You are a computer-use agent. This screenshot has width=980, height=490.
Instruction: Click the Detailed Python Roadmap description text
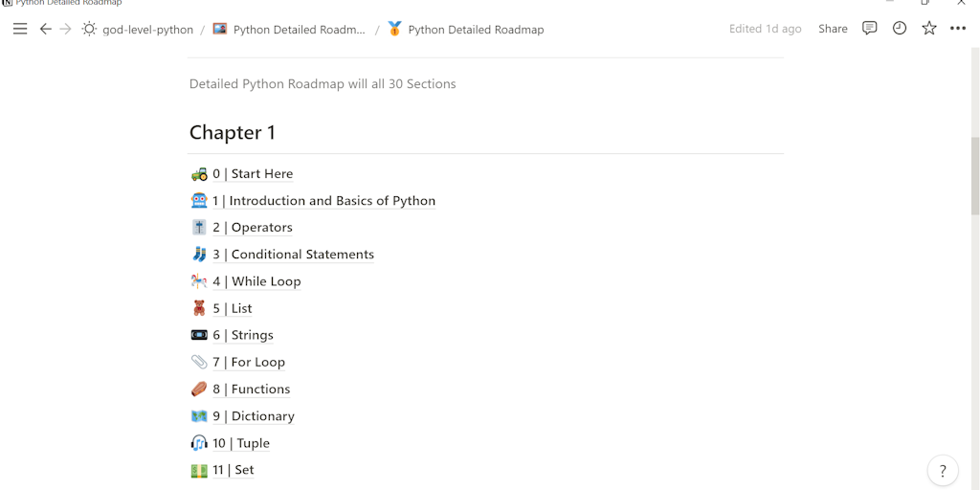tap(323, 84)
